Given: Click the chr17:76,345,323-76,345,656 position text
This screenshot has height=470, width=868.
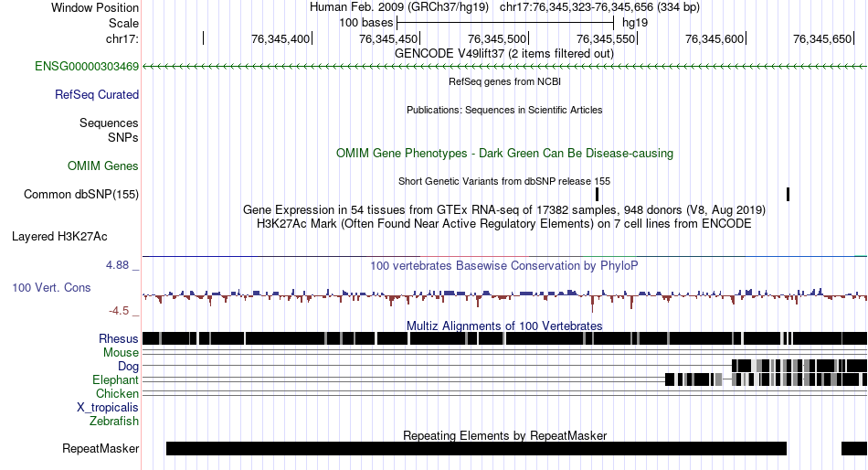Looking at the screenshot, I should (x=599, y=7).
